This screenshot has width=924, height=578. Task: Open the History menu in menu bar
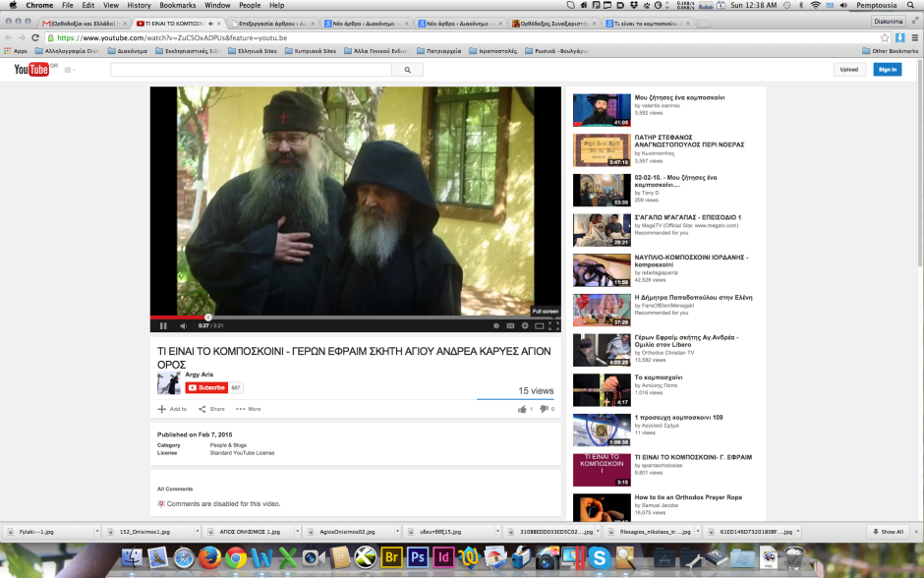(x=139, y=5)
